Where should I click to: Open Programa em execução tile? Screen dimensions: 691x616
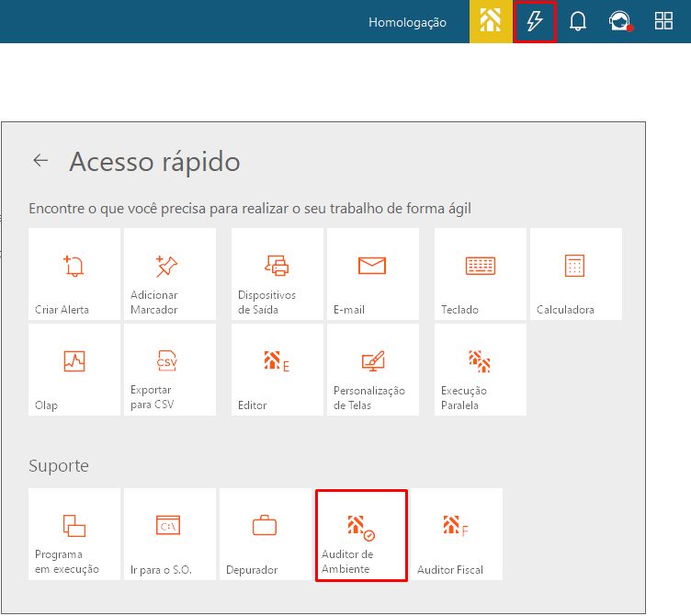point(74,534)
